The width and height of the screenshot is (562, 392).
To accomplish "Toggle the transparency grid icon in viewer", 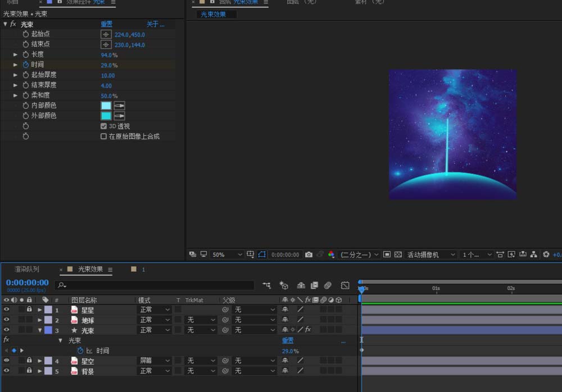I will [x=398, y=254].
